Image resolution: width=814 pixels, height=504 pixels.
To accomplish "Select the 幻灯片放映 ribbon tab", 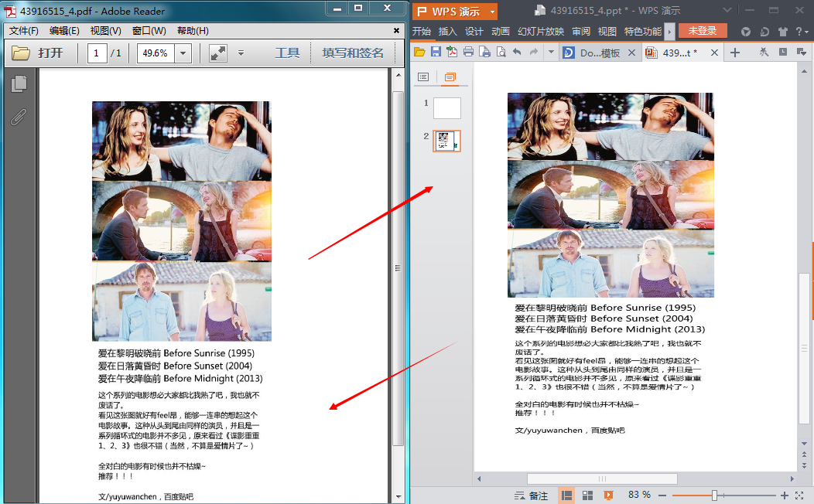I will 540,32.
